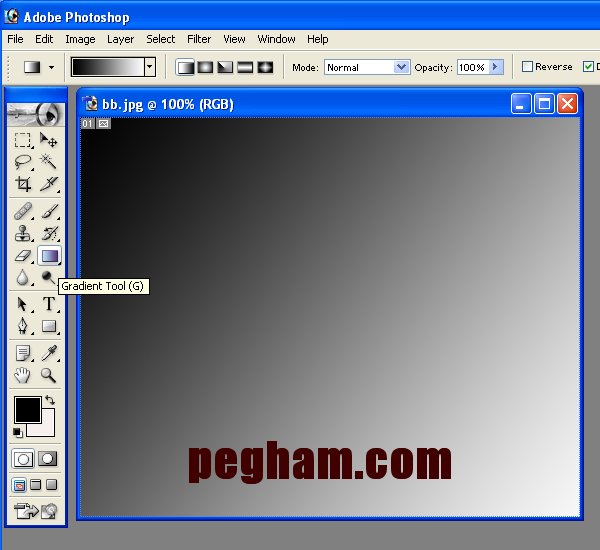The image size is (600, 550).
Task: Open the Filter menu
Action: (199, 39)
